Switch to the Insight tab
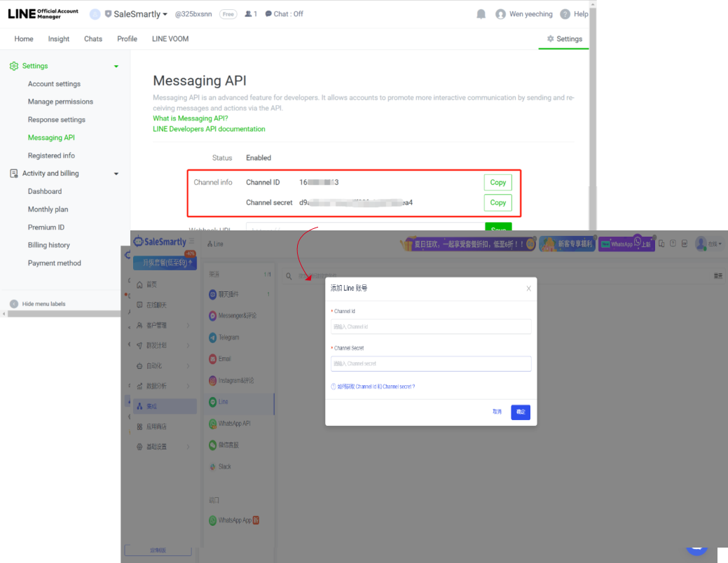The image size is (728, 563). click(58, 39)
